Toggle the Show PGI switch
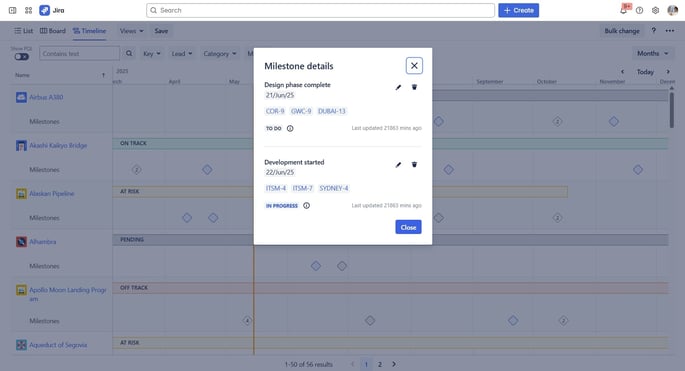This screenshot has height=371, width=685. click(21, 56)
